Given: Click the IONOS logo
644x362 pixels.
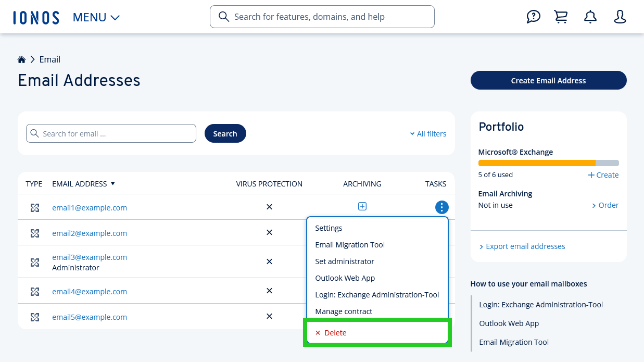Looking at the screenshot, I should 36,17.
